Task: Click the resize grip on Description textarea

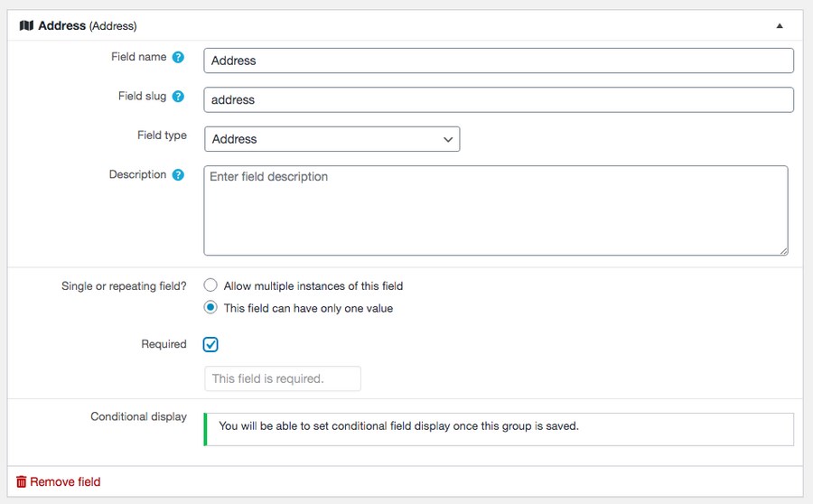Action: click(783, 251)
